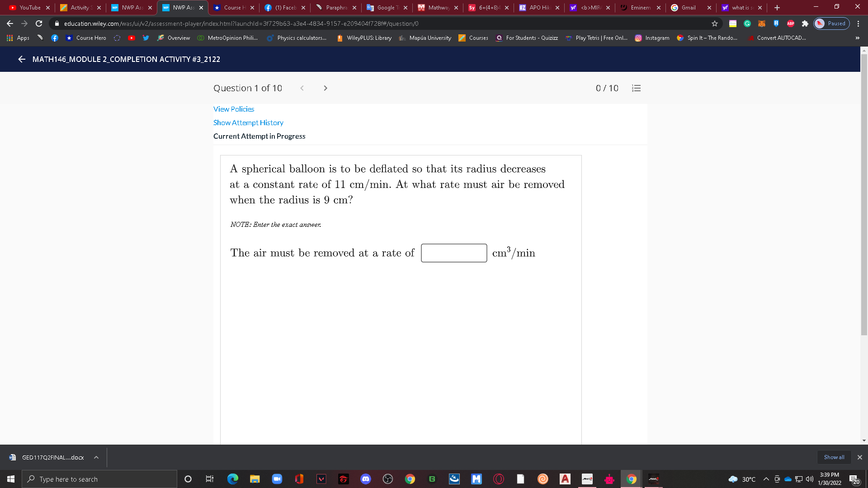The image size is (868, 488).
Task: Adjust speaker volume from the system tray
Action: pos(809,479)
